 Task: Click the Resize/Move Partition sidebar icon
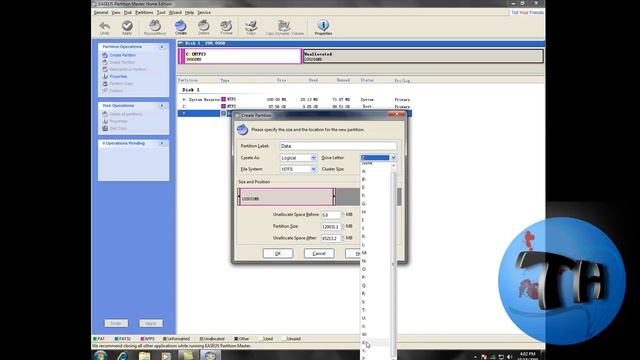(105, 69)
